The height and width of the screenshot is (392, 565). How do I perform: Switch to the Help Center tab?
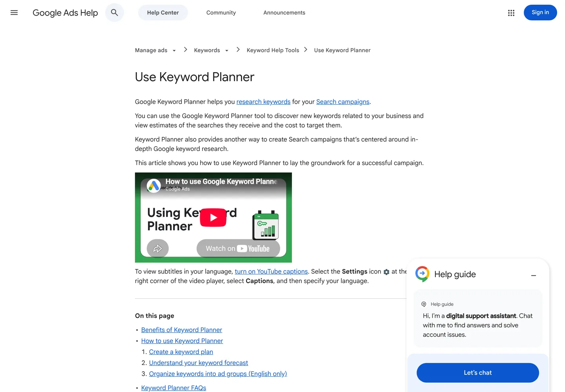tap(163, 13)
